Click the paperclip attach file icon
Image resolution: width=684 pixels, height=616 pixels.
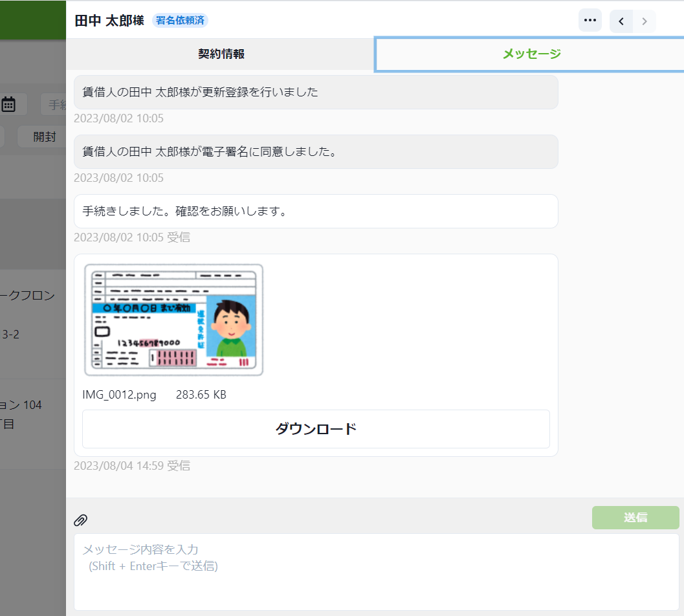(80, 520)
